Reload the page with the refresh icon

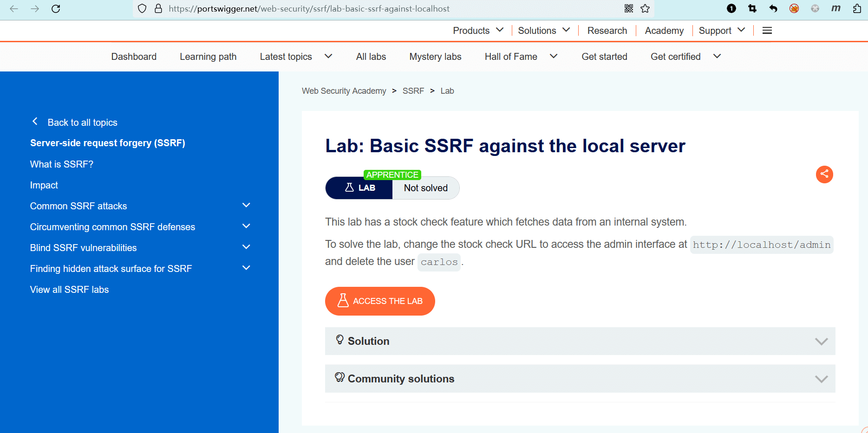56,9
